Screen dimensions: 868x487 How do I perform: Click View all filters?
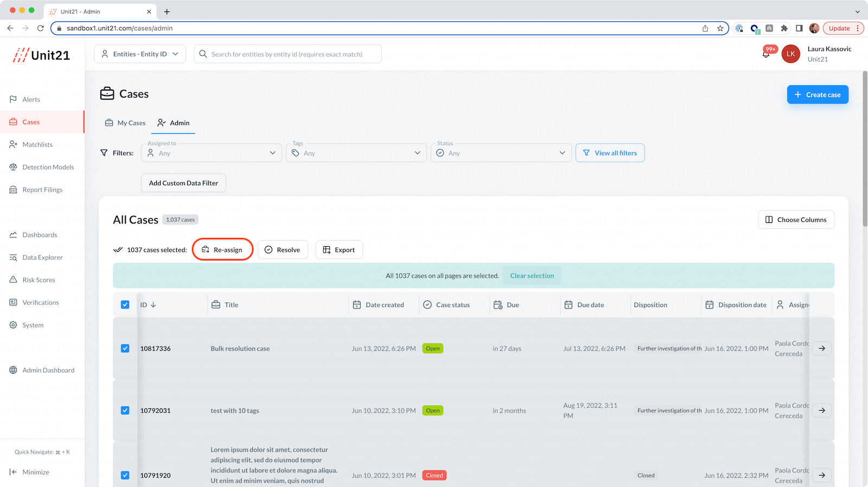coord(610,153)
